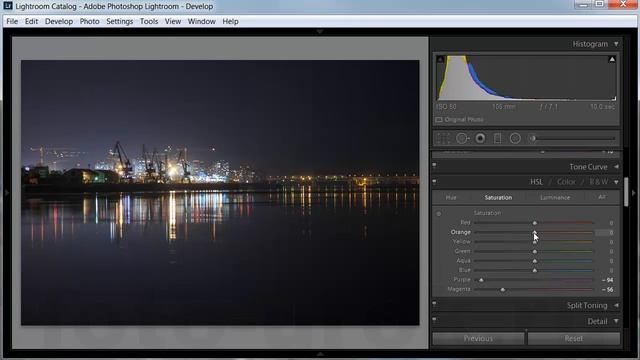Open the Window menu
The height and width of the screenshot is (360, 640).
click(202, 21)
